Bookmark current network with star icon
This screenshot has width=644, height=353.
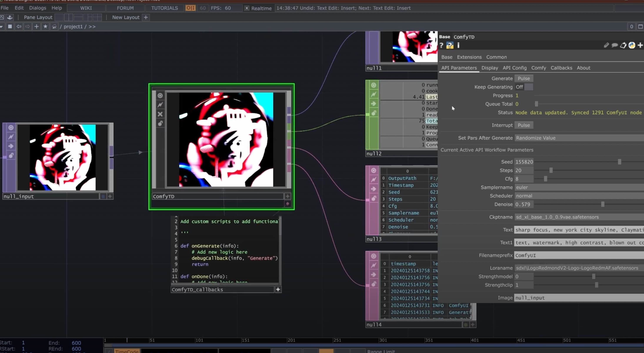pyautogui.click(x=45, y=27)
